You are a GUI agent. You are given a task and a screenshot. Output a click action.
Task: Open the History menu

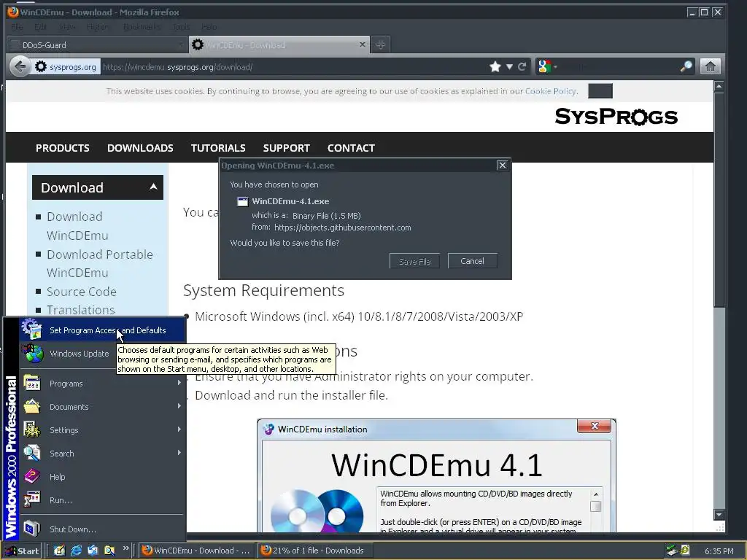(x=98, y=27)
